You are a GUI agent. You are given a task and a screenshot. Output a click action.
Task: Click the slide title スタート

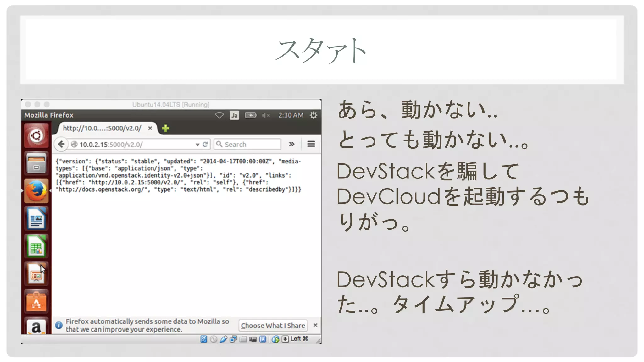321,50
